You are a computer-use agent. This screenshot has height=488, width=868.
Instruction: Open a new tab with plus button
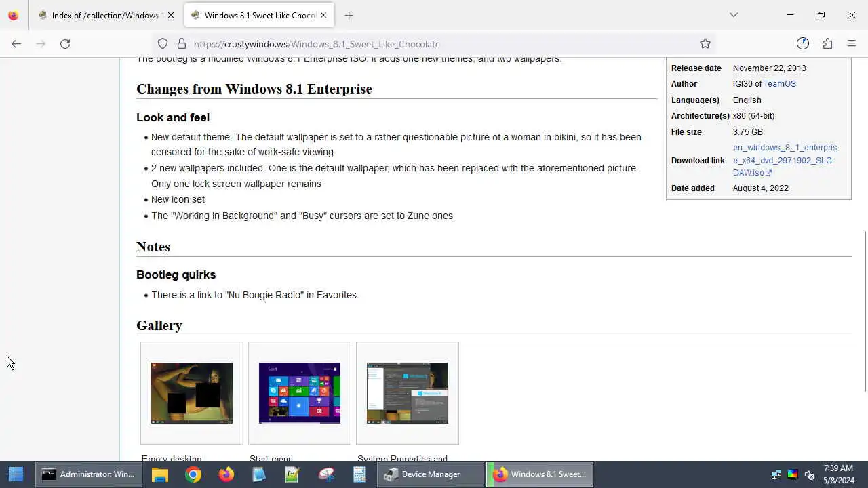pos(349,15)
